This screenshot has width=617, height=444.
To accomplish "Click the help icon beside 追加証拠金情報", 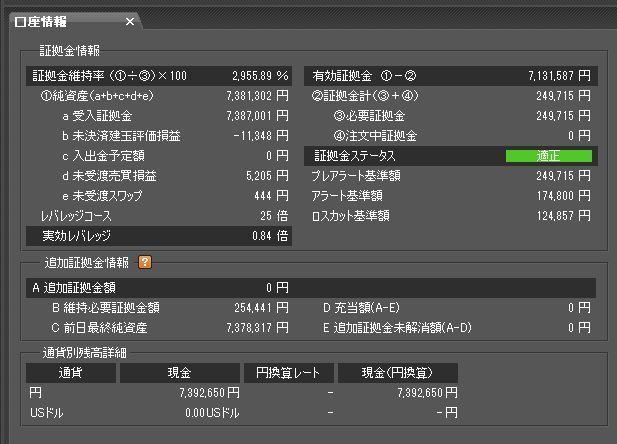I will click(x=144, y=263).
